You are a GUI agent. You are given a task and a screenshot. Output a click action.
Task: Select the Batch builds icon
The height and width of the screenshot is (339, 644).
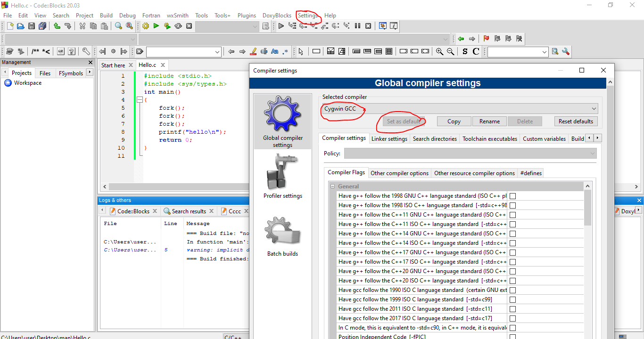tap(282, 232)
